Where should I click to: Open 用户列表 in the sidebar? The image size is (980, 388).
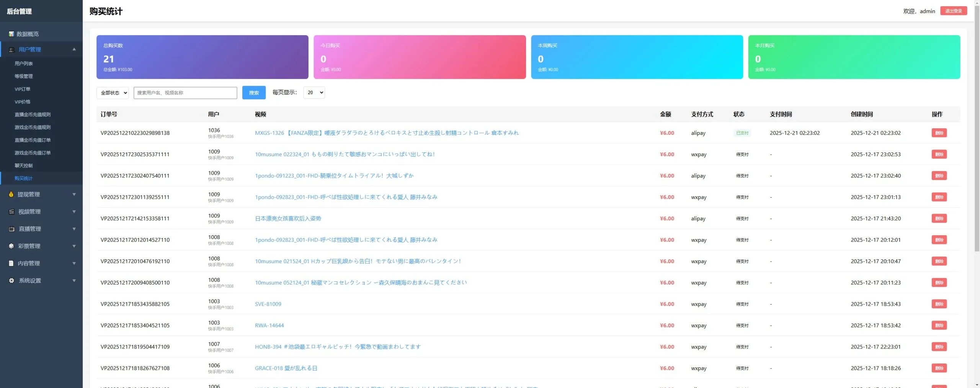(24, 64)
